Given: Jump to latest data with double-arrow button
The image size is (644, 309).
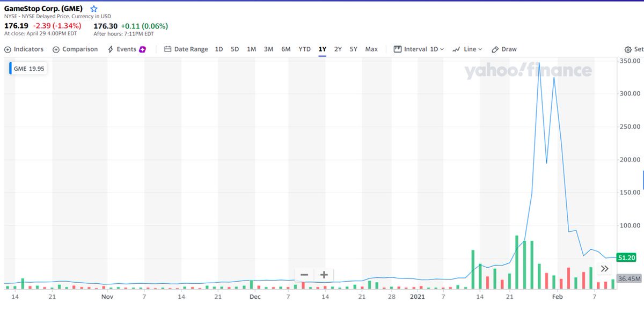Looking at the screenshot, I should [x=605, y=269].
